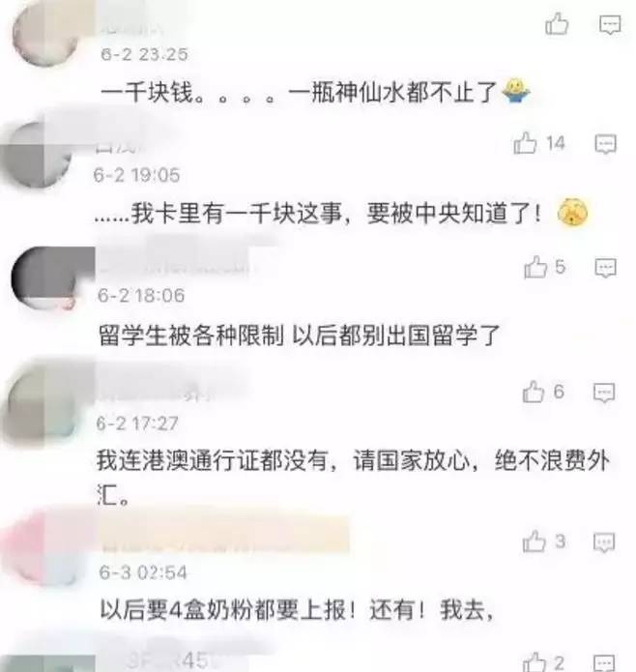Viewport: 636px width, 672px height.
Task: Like the 港澳通行证 comment
Action: (x=534, y=392)
